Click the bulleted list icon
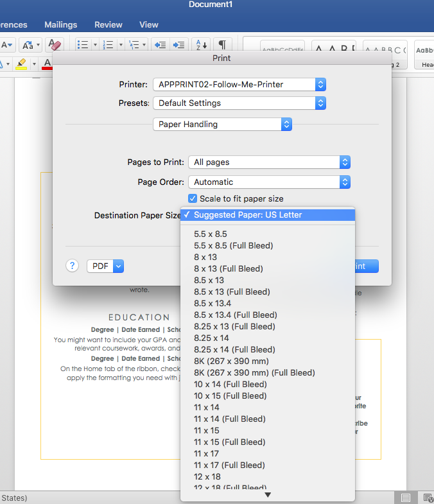 coord(83,45)
